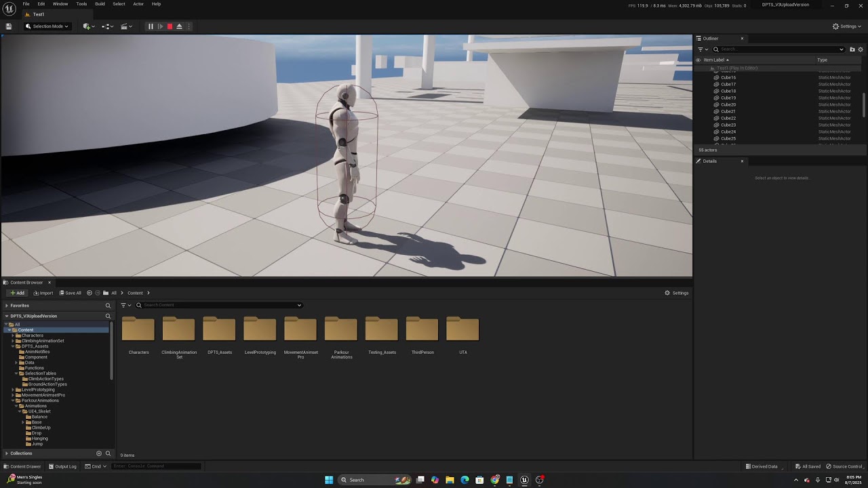Collapse the DPTS_V3UploadVersion section

point(7,316)
